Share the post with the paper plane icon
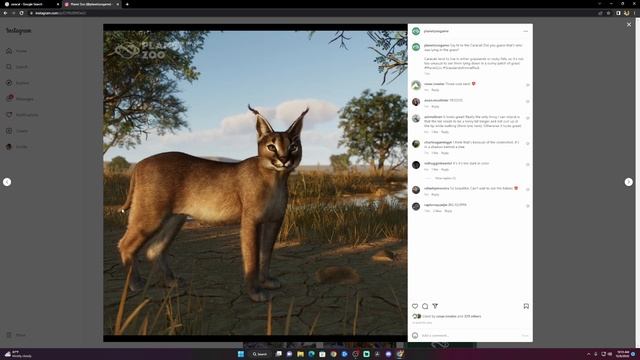 tap(435, 306)
